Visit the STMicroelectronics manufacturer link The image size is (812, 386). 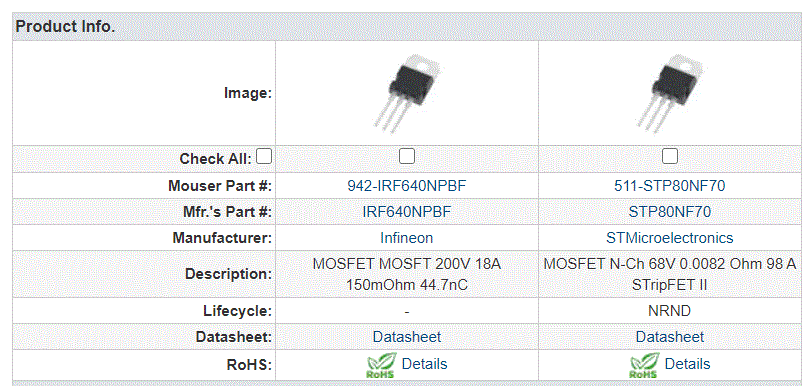[670, 238]
